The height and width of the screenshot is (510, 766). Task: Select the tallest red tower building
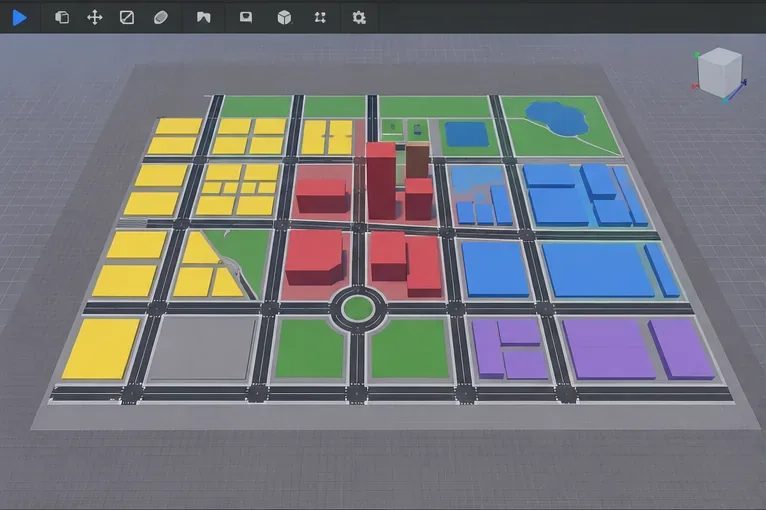coord(381,181)
